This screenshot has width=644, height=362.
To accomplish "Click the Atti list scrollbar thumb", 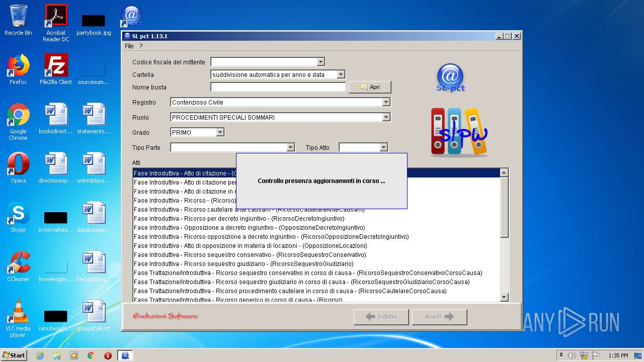I will coord(504,207).
